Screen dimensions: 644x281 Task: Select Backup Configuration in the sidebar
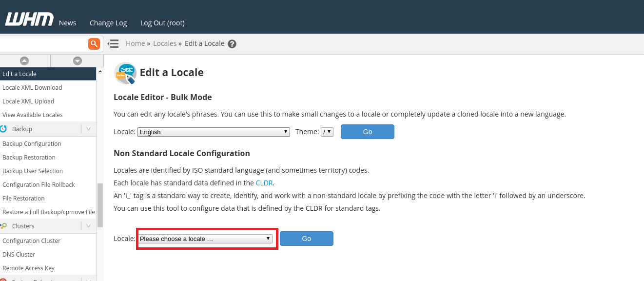31,143
